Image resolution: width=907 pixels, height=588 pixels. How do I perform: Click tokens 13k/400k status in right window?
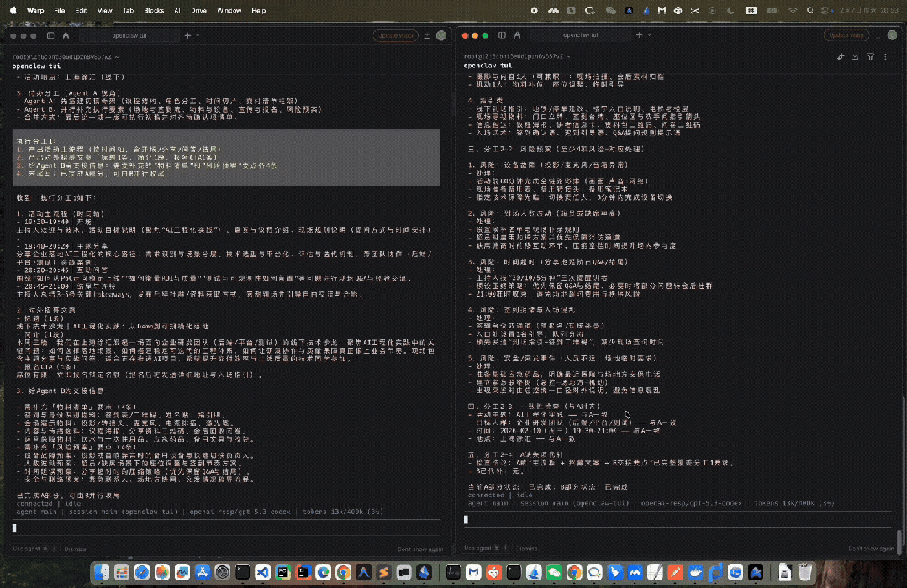pyautogui.click(x=794, y=503)
